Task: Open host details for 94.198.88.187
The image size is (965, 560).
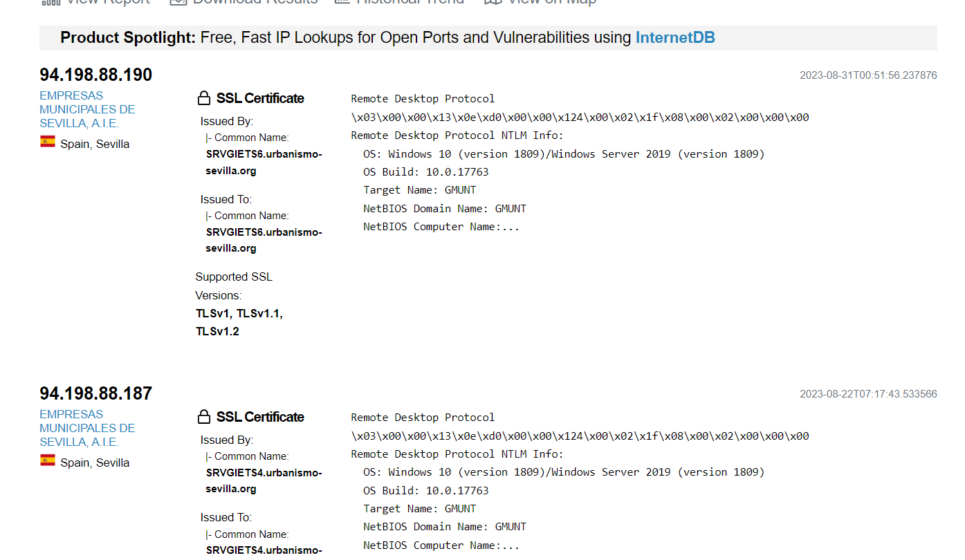Action: pyautogui.click(x=95, y=393)
